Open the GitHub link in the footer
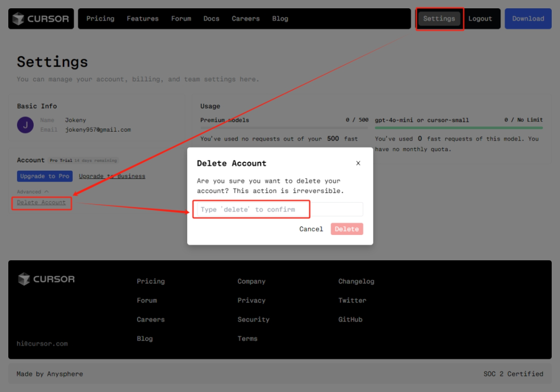 350,319
